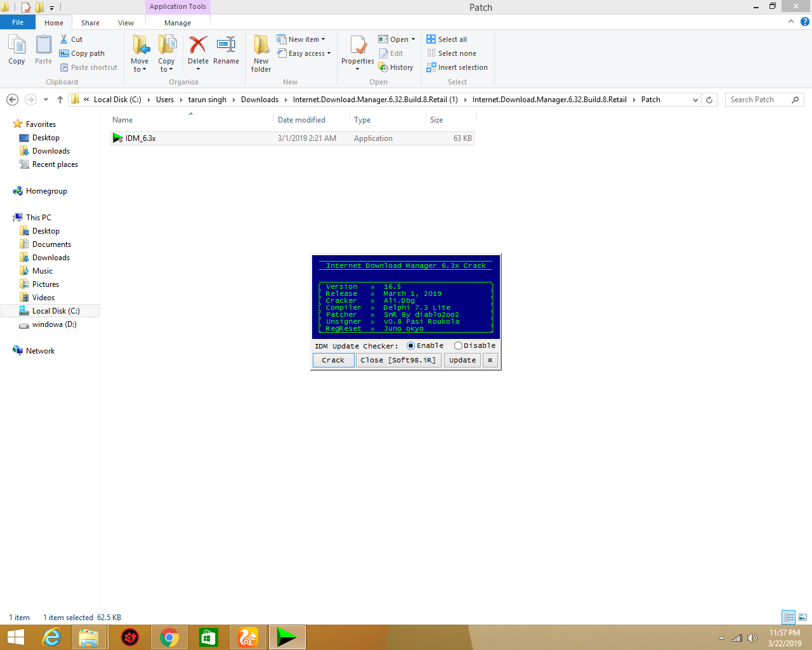Click the Delete icon in the ribbon
This screenshot has width=812, height=650.
click(x=198, y=45)
